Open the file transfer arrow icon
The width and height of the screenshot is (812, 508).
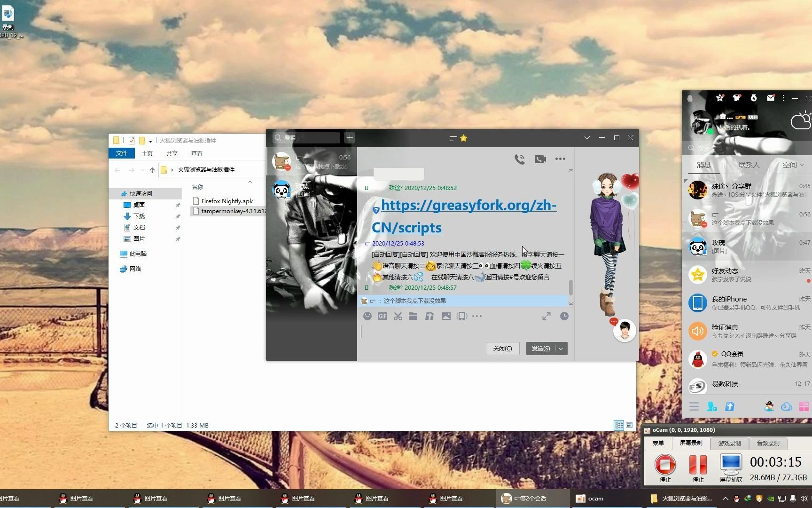(x=729, y=406)
